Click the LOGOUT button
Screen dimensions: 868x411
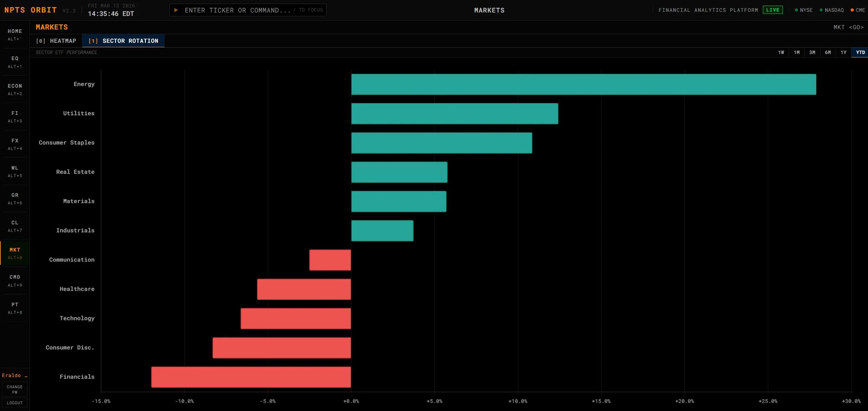(15, 403)
